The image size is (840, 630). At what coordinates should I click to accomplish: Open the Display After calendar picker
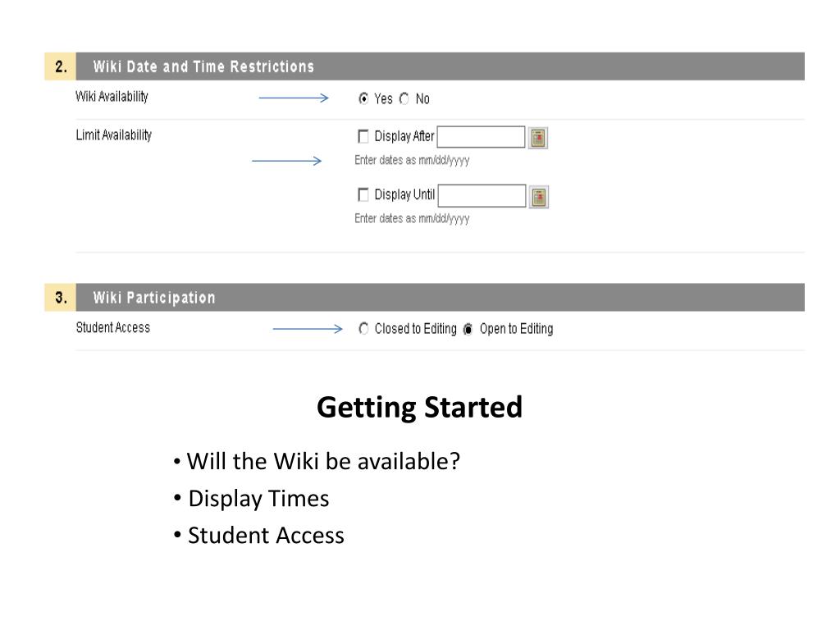(x=538, y=138)
